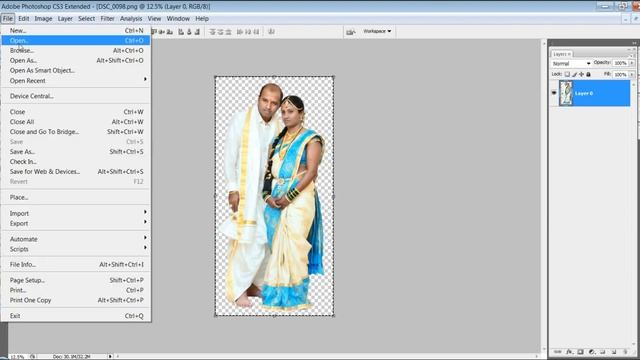This screenshot has width=640, height=360.
Task: Open the Filter menu
Action: tap(107, 19)
